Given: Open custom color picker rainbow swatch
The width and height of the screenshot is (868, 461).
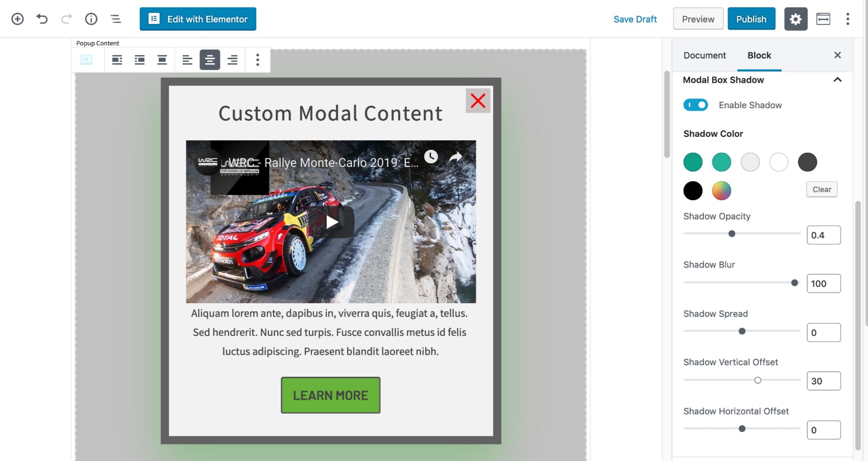Looking at the screenshot, I should tap(721, 190).
